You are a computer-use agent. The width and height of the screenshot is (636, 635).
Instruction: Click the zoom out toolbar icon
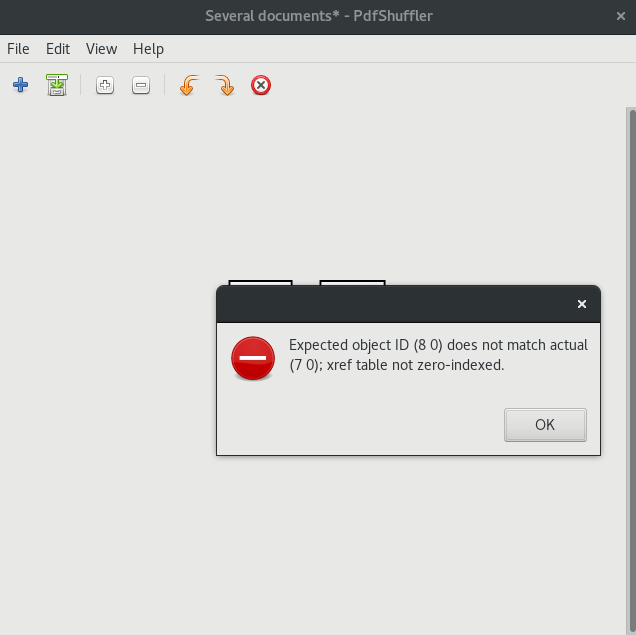[141, 85]
